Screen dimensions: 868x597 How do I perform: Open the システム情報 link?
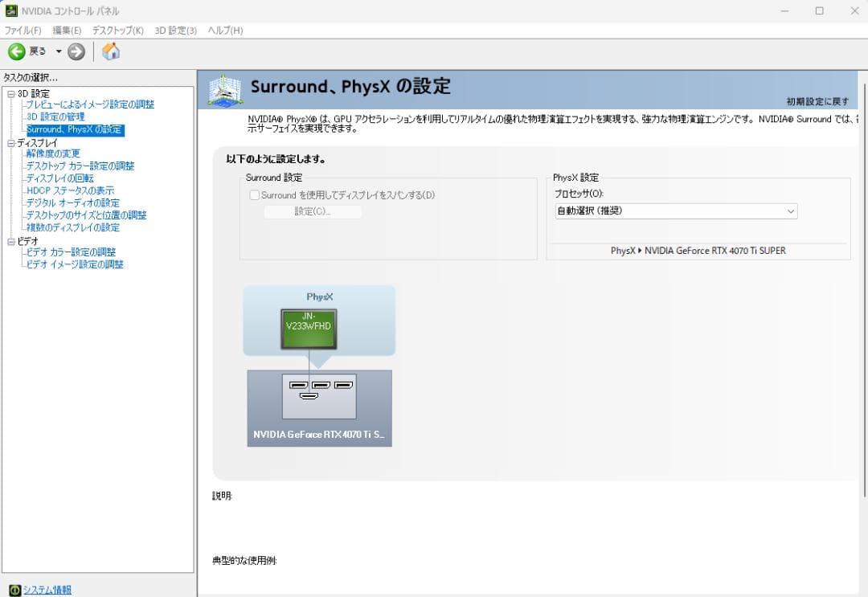(47, 590)
